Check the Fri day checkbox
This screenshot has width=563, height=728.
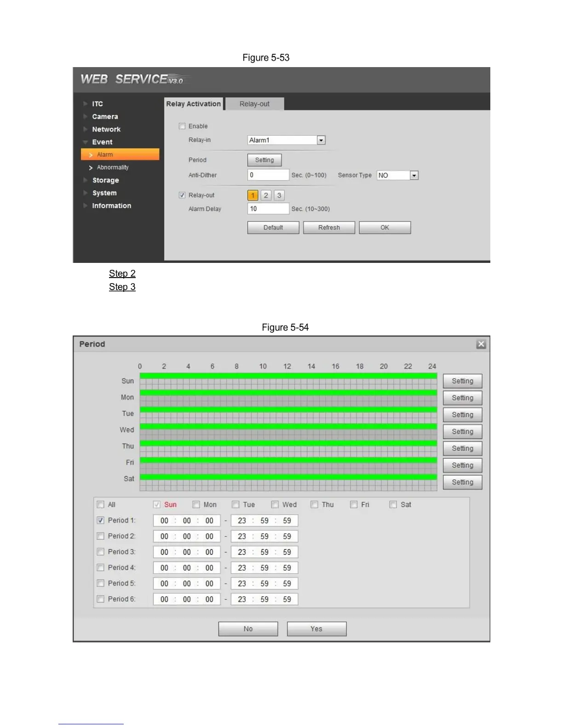354,505
